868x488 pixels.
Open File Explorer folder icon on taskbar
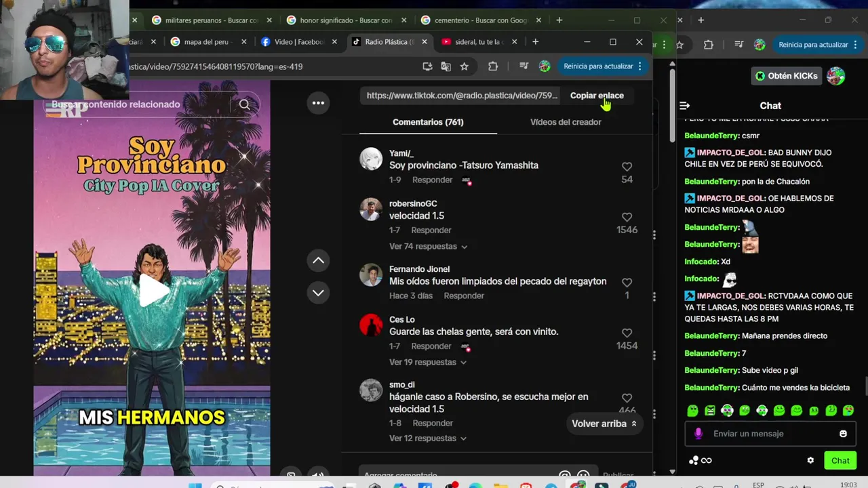pyautogui.click(x=500, y=484)
